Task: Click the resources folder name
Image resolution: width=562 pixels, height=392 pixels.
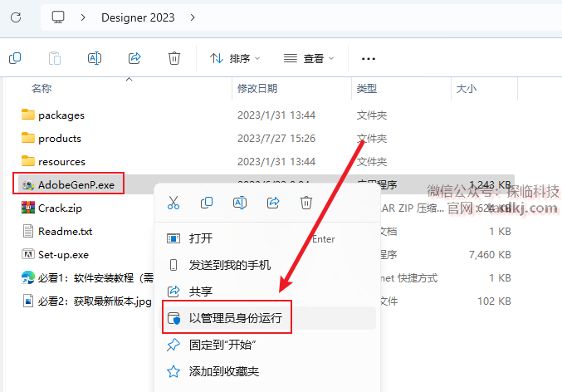Action: [x=61, y=162]
